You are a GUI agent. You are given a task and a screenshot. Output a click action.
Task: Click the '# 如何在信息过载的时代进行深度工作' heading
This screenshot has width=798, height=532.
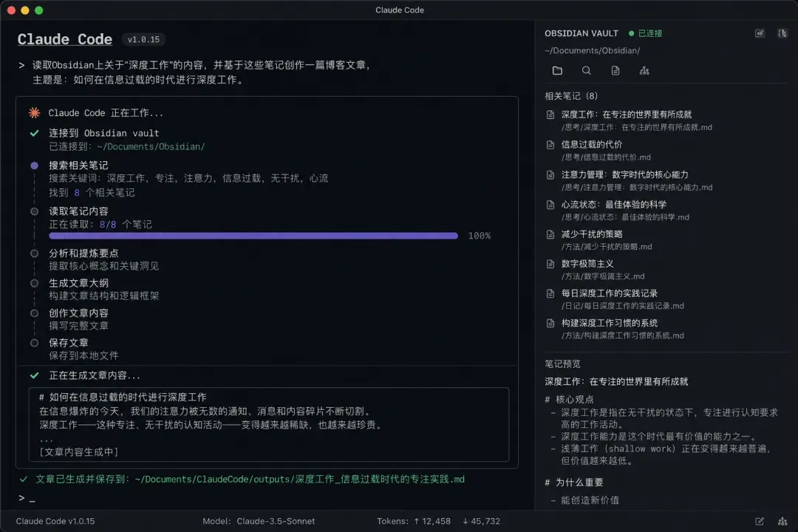pyautogui.click(x=123, y=397)
